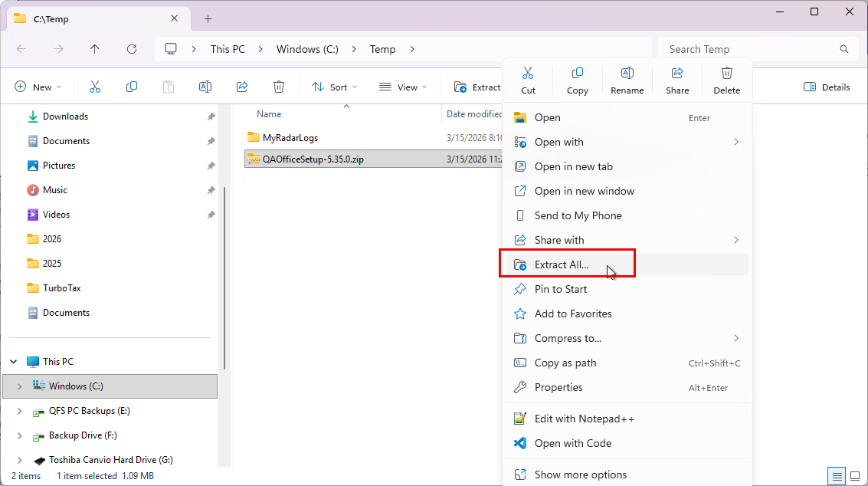This screenshot has height=486, width=868.
Task: Click the Rename icon in context menu
Action: [x=627, y=79]
